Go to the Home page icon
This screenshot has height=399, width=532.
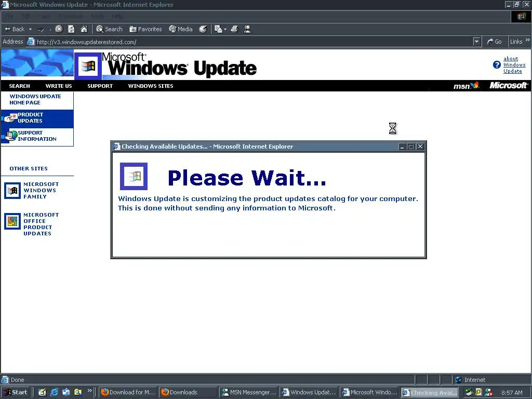[84, 29]
